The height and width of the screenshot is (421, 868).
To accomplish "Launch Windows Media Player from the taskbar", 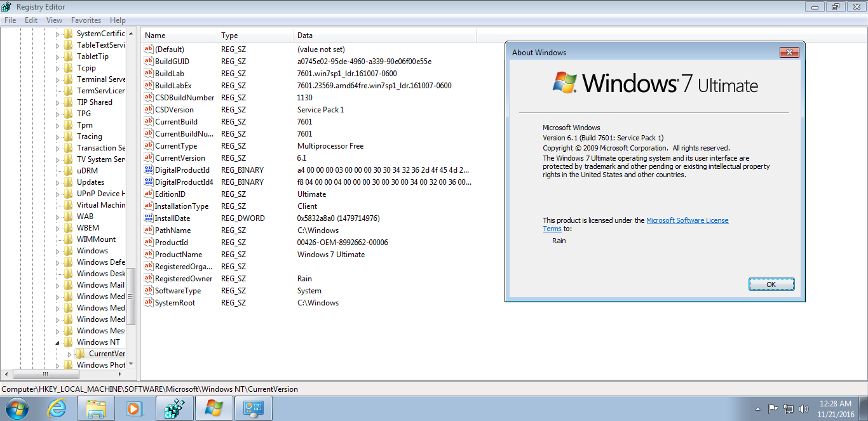I will [x=135, y=408].
